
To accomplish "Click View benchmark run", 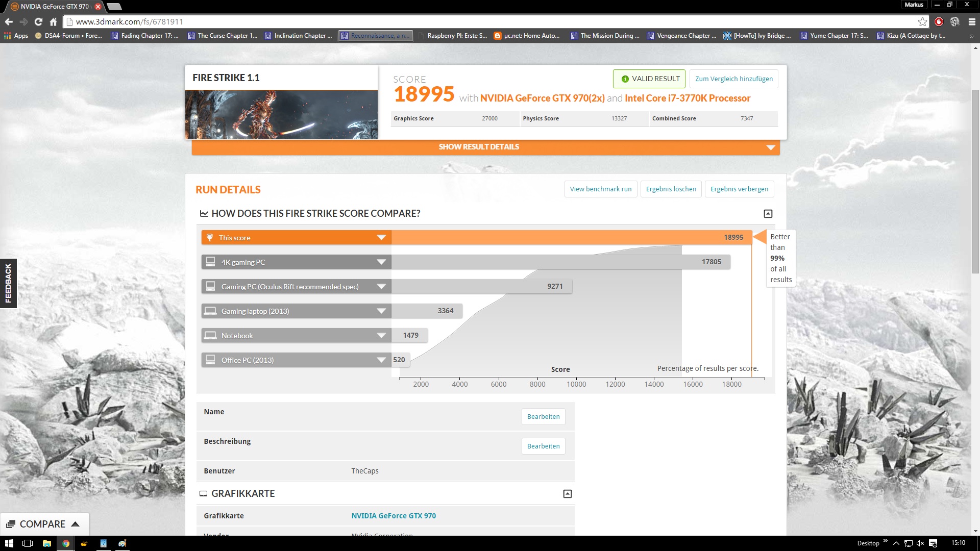I will 600,189.
